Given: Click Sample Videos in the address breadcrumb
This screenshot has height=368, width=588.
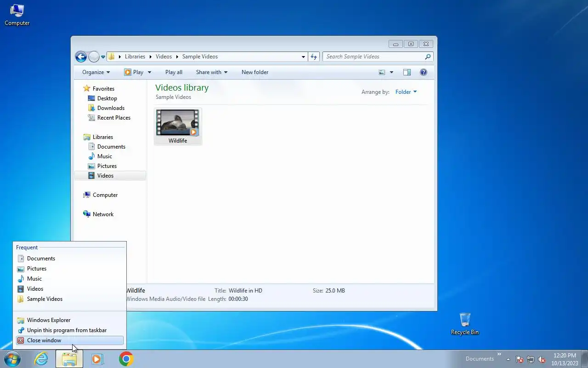Looking at the screenshot, I should [200, 57].
